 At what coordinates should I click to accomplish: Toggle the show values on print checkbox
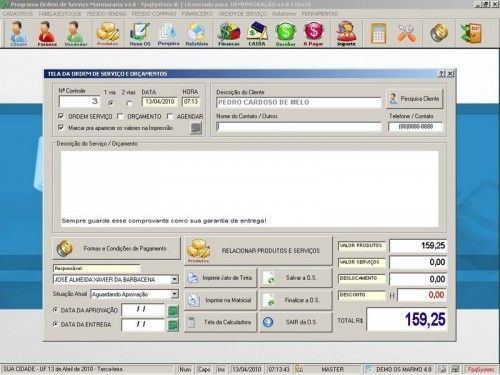pyautogui.click(x=61, y=127)
